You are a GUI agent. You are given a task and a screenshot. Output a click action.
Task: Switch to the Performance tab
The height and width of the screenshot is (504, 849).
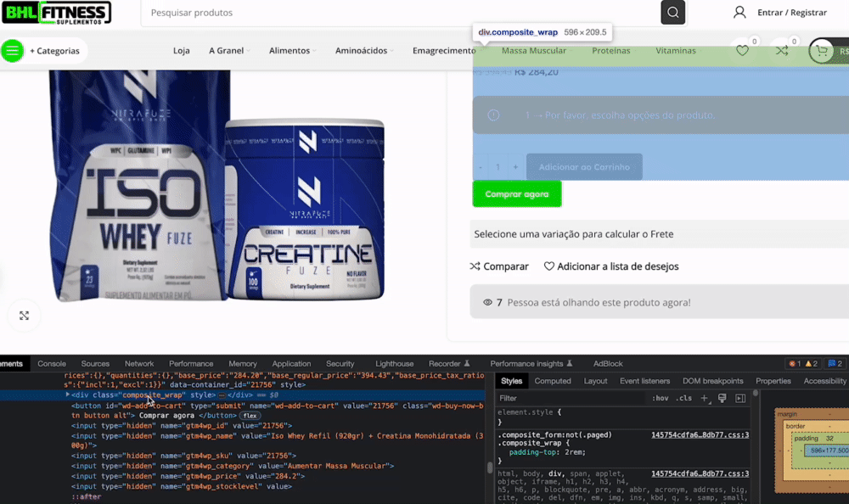[x=191, y=364]
